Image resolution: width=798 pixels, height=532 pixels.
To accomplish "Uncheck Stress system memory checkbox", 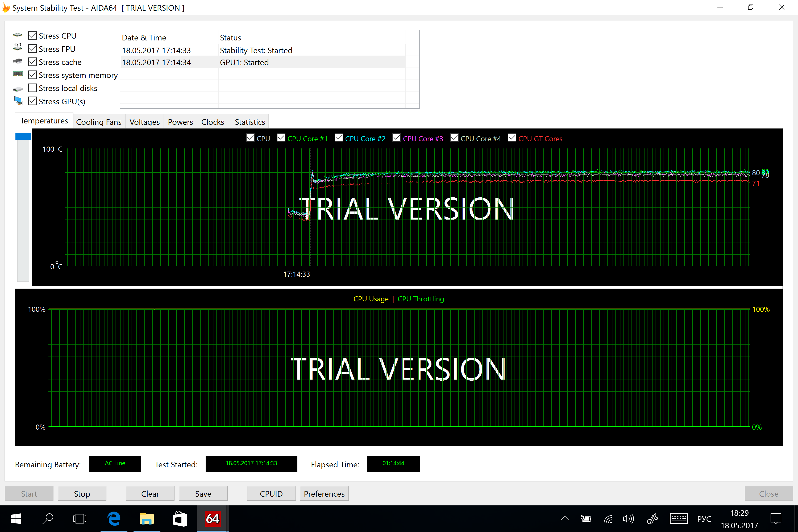I will click(32, 75).
